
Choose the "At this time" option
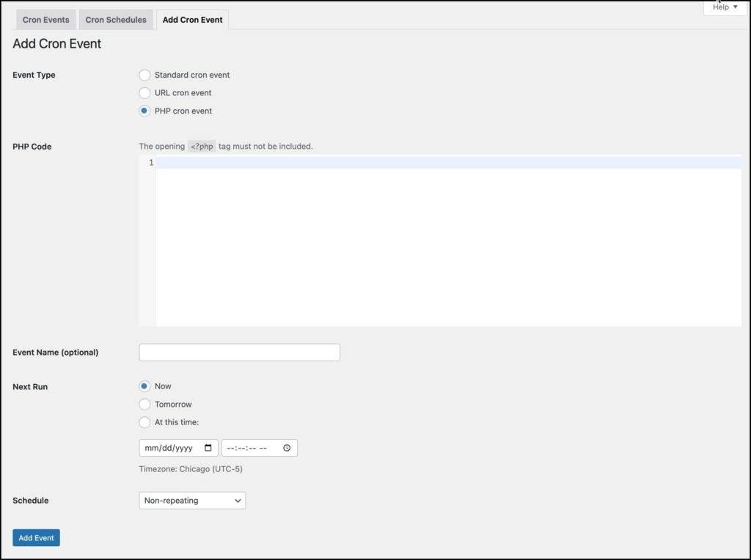pos(144,421)
